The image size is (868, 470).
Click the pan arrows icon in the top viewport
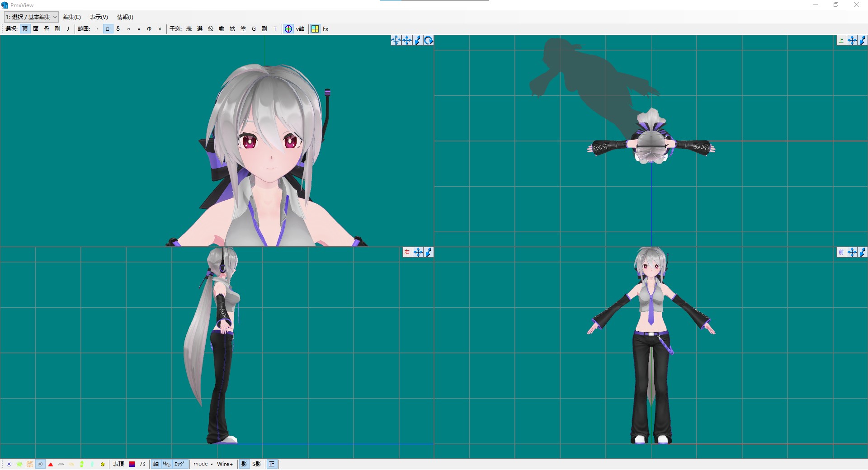(x=852, y=40)
